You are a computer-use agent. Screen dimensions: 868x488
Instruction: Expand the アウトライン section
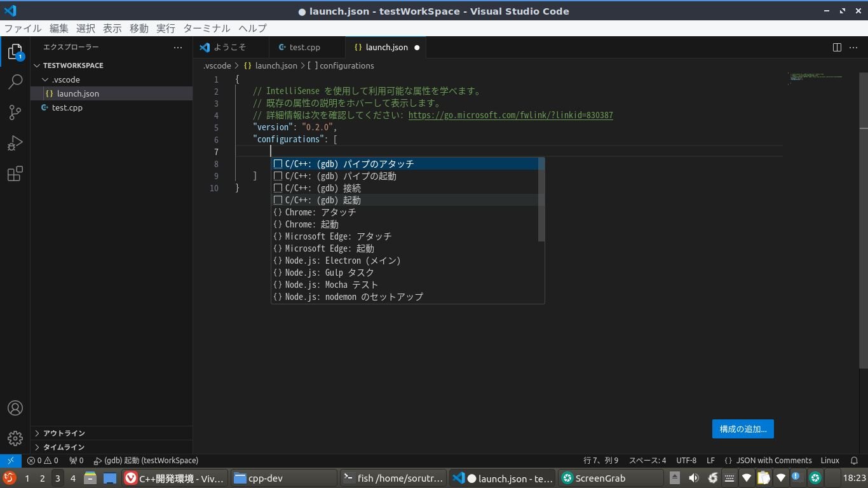111,433
